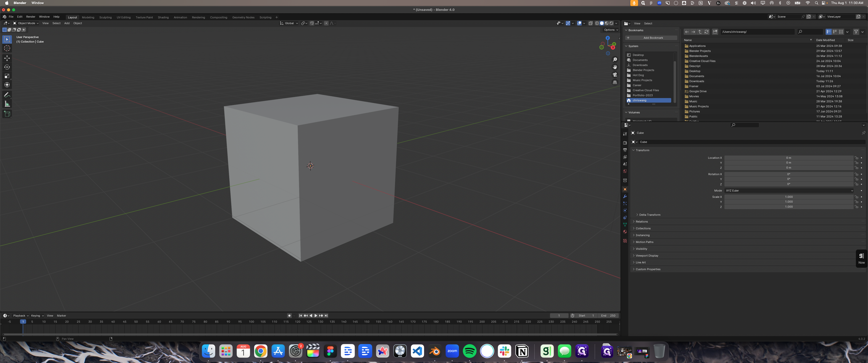Enable rendered viewport shading
This screenshot has height=363, width=868.
tap(611, 23)
